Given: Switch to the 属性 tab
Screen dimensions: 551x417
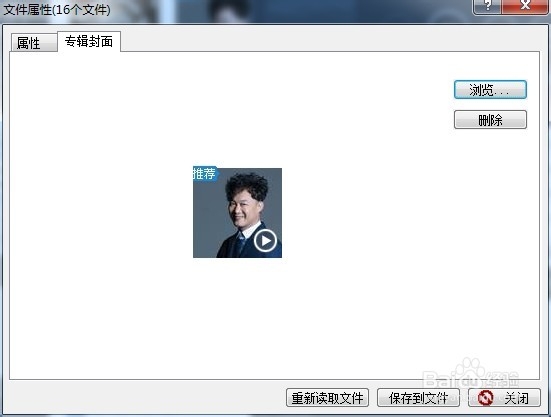Looking at the screenshot, I should pos(34,43).
